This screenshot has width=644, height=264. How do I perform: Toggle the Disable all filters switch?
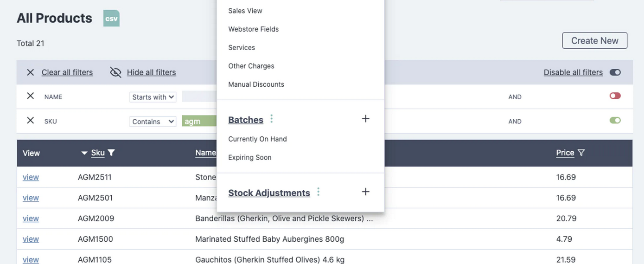click(615, 72)
